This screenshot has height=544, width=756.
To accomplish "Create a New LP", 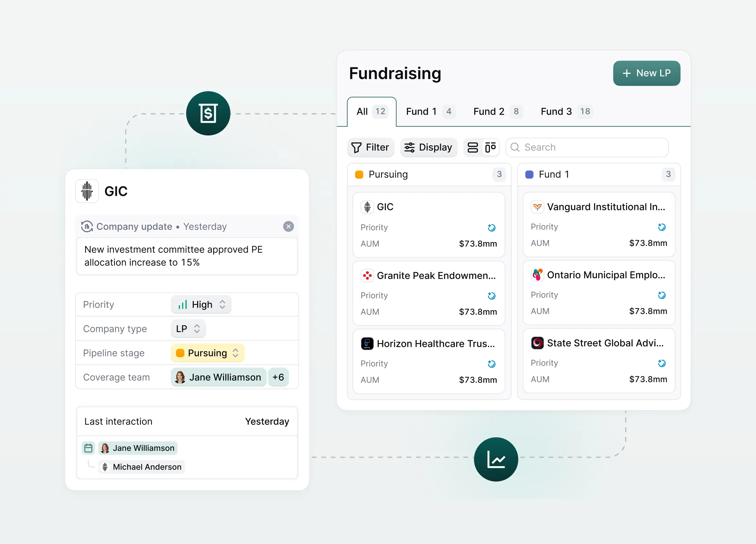I will tap(647, 73).
